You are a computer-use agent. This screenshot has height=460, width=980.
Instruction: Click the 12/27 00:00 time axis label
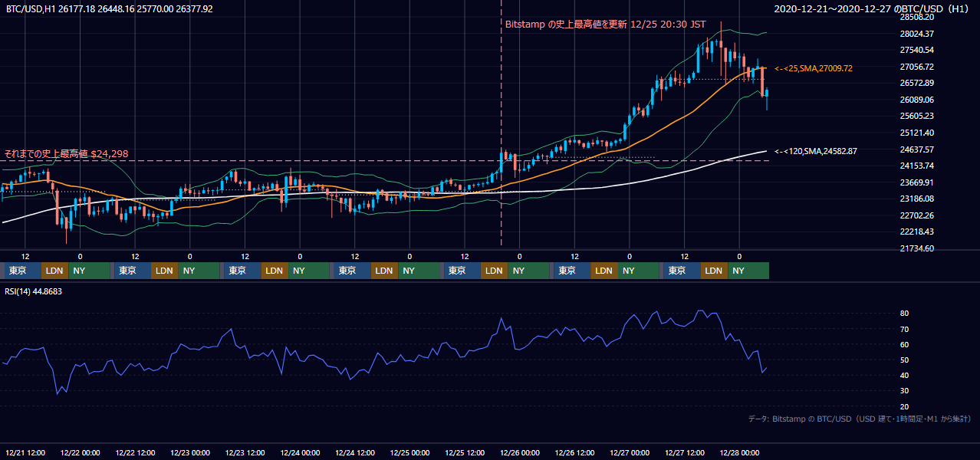[630, 452]
